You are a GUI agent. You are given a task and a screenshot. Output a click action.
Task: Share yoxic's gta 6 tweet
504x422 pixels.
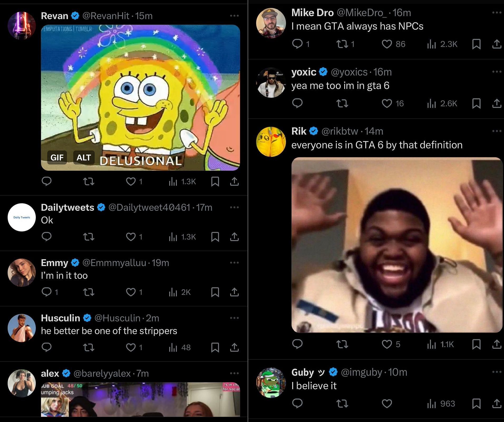click(497, 103)
